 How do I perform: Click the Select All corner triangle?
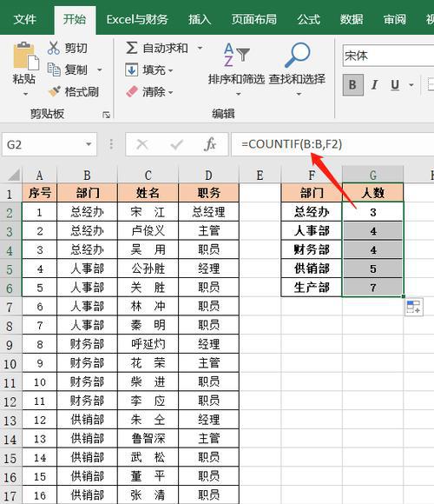14,175
